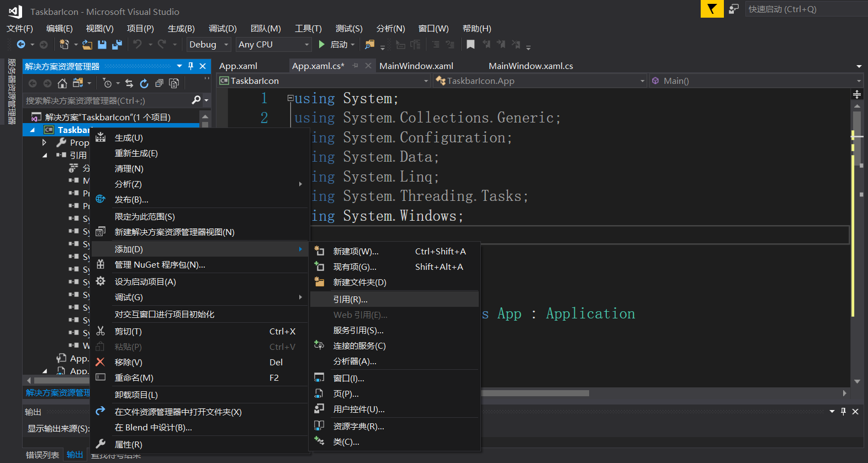
Task: Click the save all icon
Action: pos(117,45)
